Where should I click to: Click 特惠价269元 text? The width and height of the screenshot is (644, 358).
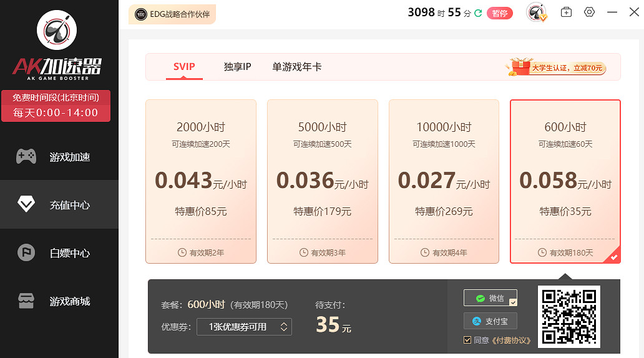[x=444, y=211]
